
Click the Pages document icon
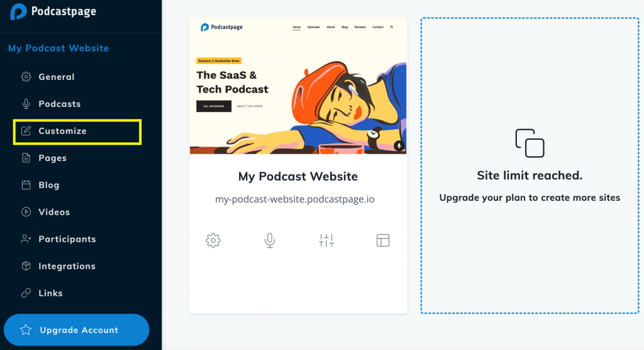coord(26,158)
